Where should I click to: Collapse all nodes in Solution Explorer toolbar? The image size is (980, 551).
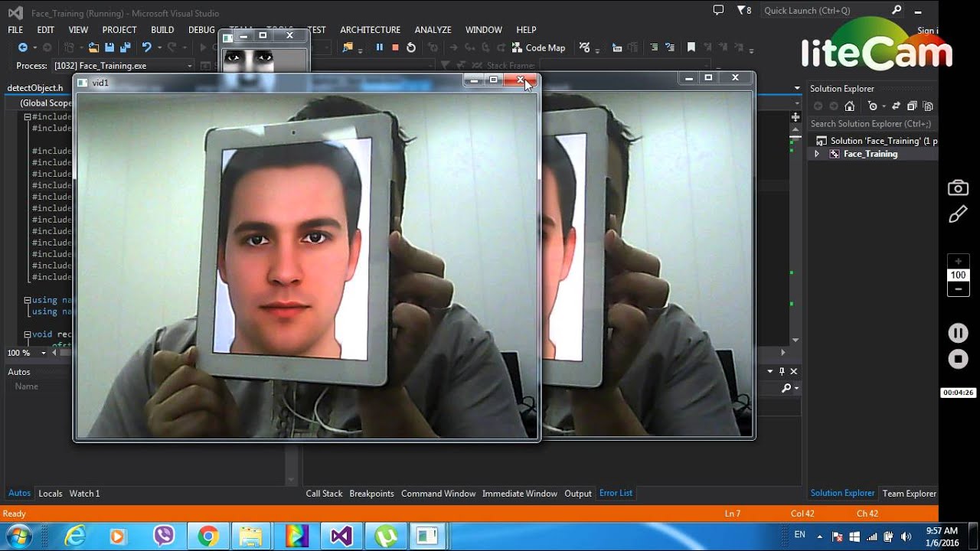[912, 106]
